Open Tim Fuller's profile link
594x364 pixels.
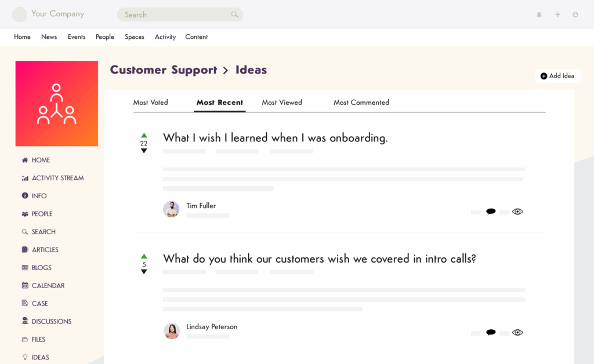click(x=201, y=205)
